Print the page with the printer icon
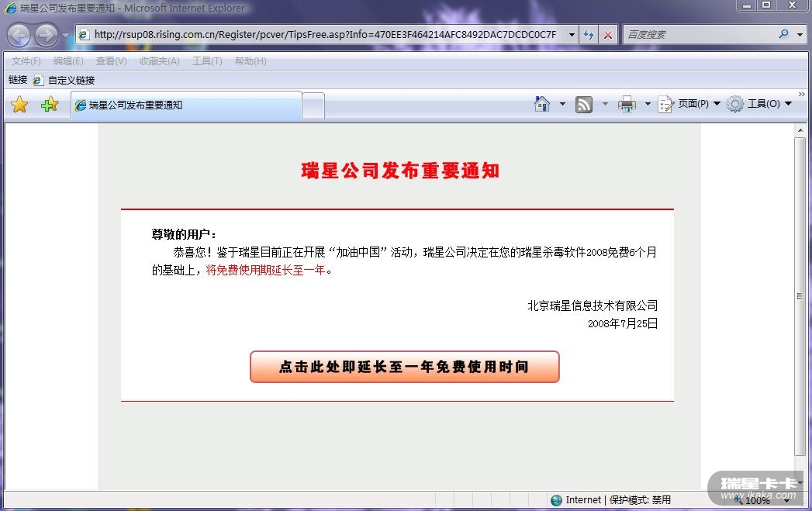Image resolution: width=812 pixels, height=511 pixels. [x=627, y=105]
